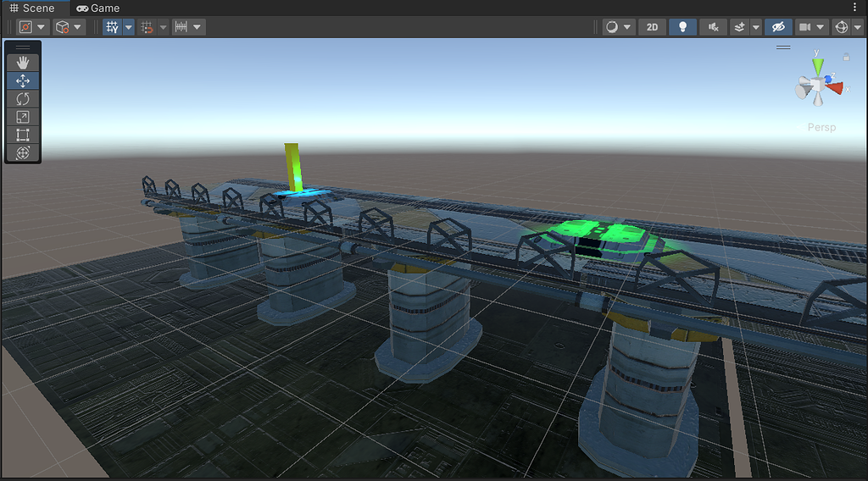Image resolution: width=868 pixels, height=481 pixels.
Task: Click the Persp projection label
Action: [821, 128]
